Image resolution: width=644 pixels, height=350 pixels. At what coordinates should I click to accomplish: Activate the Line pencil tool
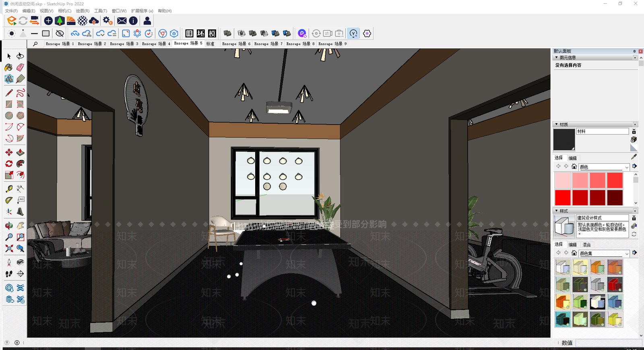coord(9,93)
